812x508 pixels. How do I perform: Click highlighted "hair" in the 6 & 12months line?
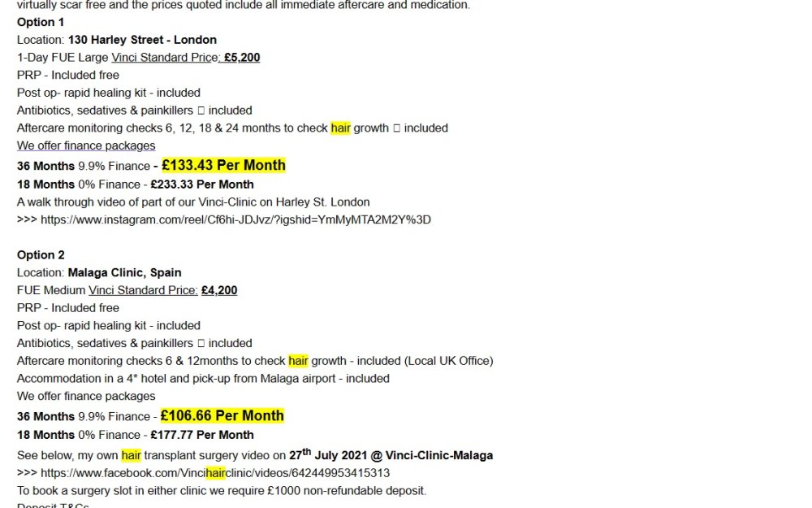(298, 361)
